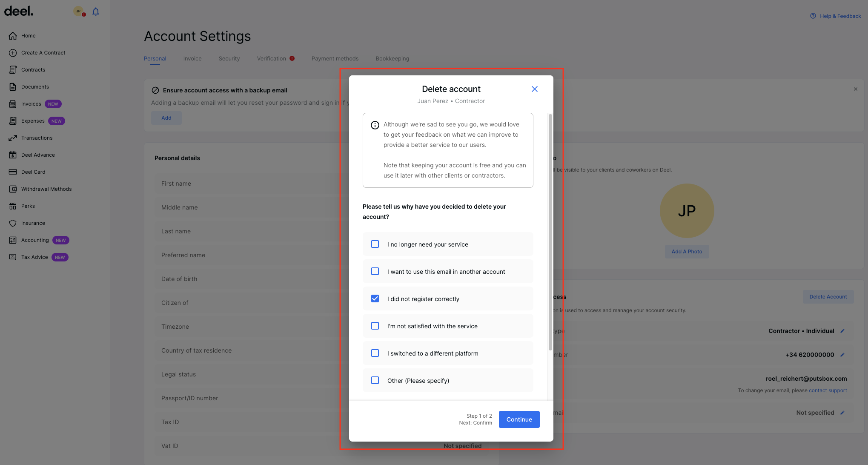Open the Home section in sidebar
868x465 pixels.
tap(28, 36)
